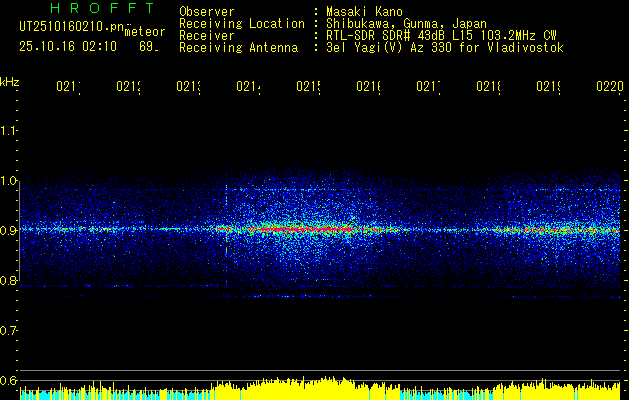
Task: Click the 0.6 kHz frequency axis label
Action: click(x=8, y=380)
